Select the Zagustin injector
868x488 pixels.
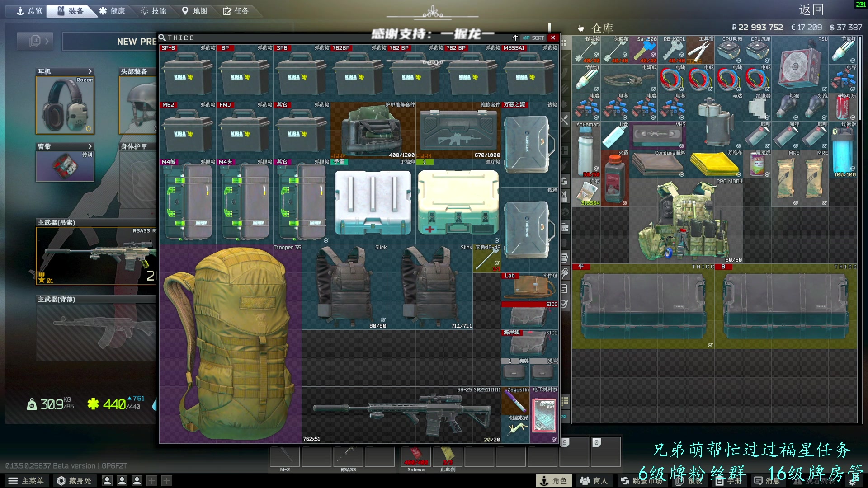click(x=515, y=400)
